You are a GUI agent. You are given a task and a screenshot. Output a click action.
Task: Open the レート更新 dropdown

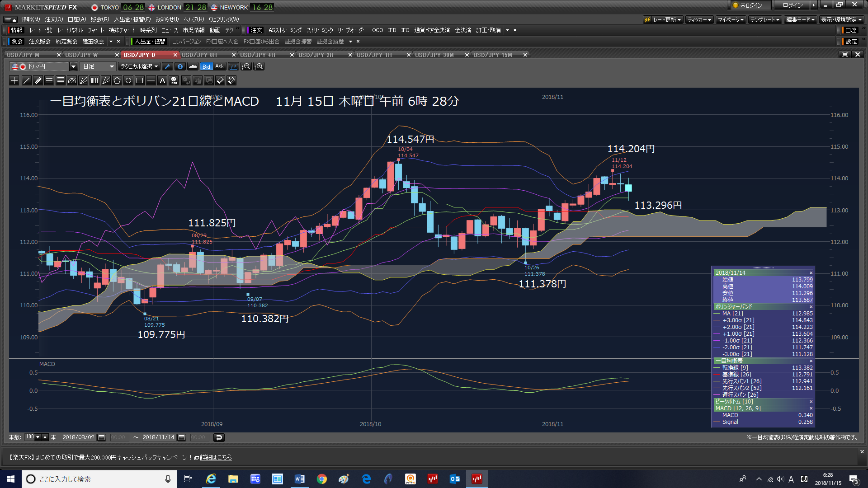[663, 19]
